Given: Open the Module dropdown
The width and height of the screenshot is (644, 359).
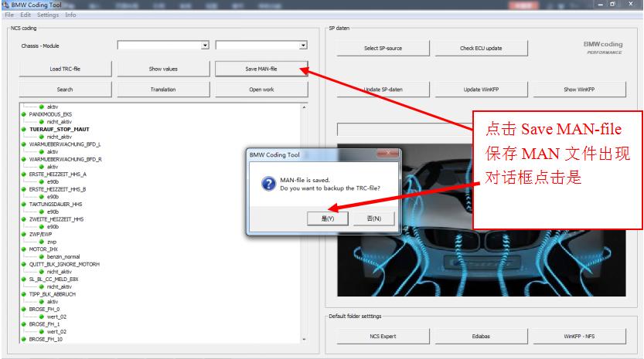Looking at the screenshot, I should [261, 45].
